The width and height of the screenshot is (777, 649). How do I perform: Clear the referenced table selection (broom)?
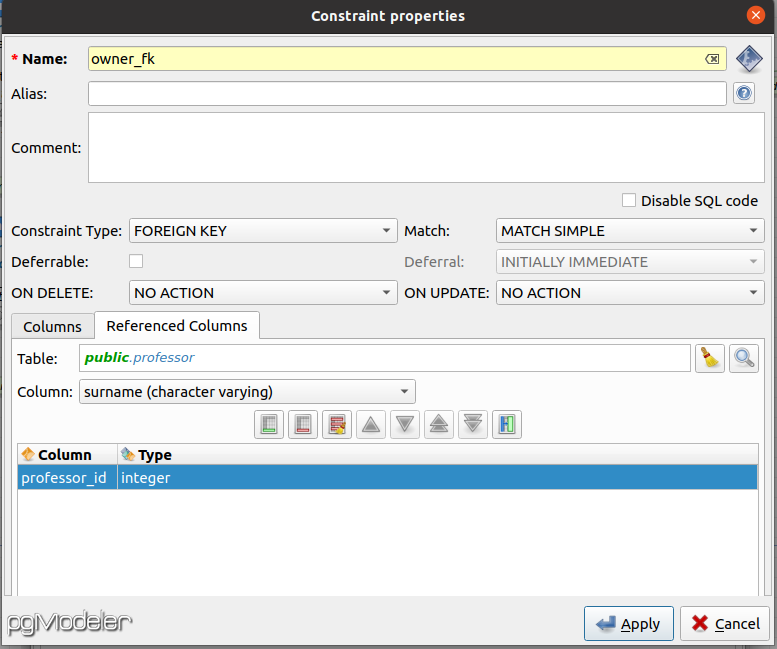coord(710,358)
